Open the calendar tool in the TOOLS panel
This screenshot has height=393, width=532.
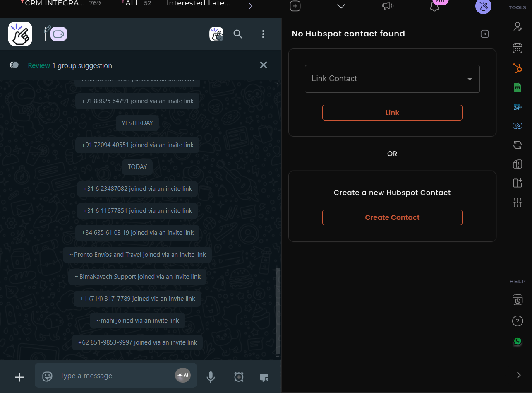[518, 48]
